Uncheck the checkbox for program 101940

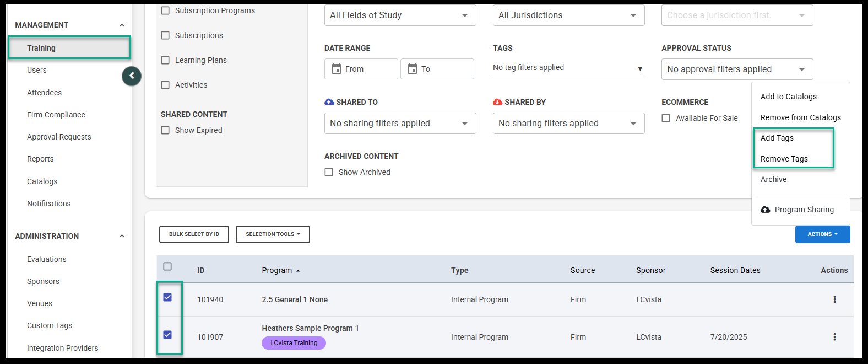(167, 298)
